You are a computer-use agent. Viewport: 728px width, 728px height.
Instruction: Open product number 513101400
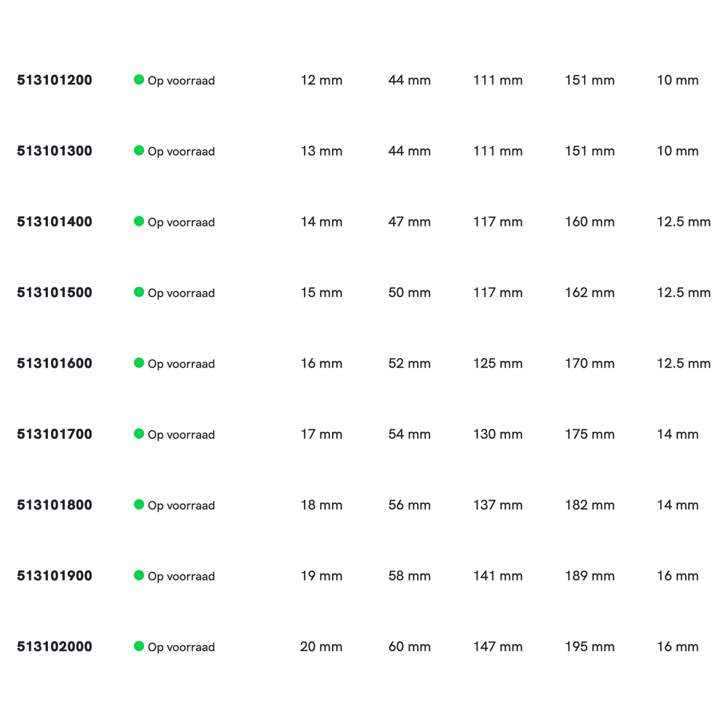pyautogui.click(x=55, y=222)
